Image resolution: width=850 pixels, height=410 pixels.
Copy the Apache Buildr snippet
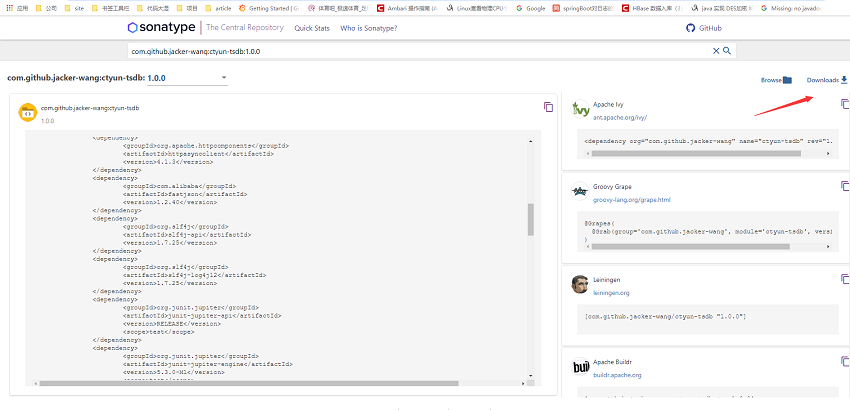pyautogui.click(x=845, y=361)
